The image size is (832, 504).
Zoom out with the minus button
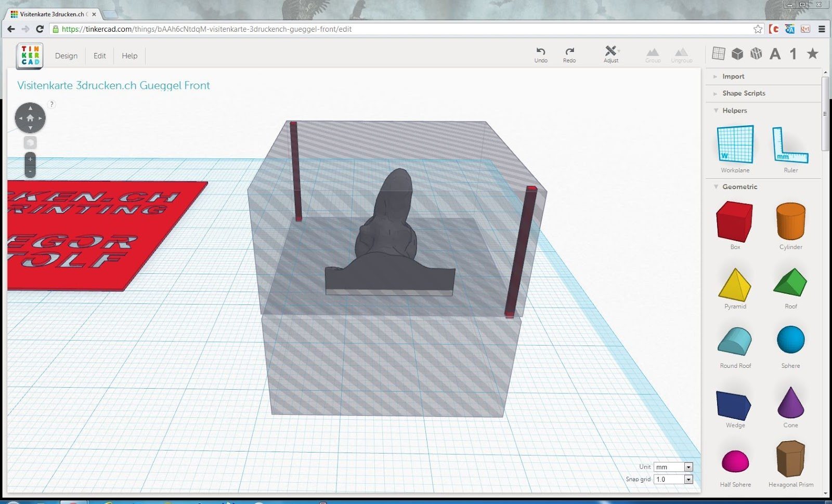(x=30, y=171)
